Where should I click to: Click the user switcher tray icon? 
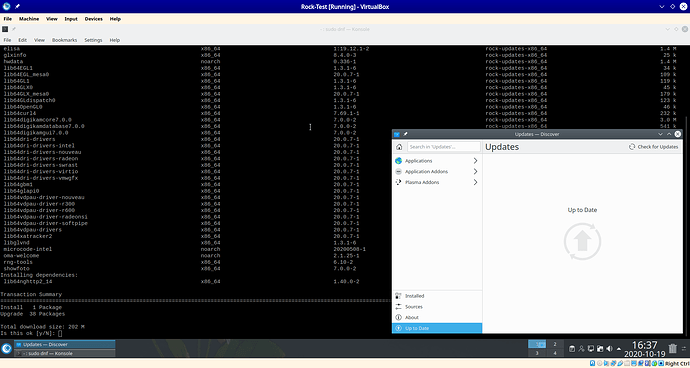click(x=581, y=349)
